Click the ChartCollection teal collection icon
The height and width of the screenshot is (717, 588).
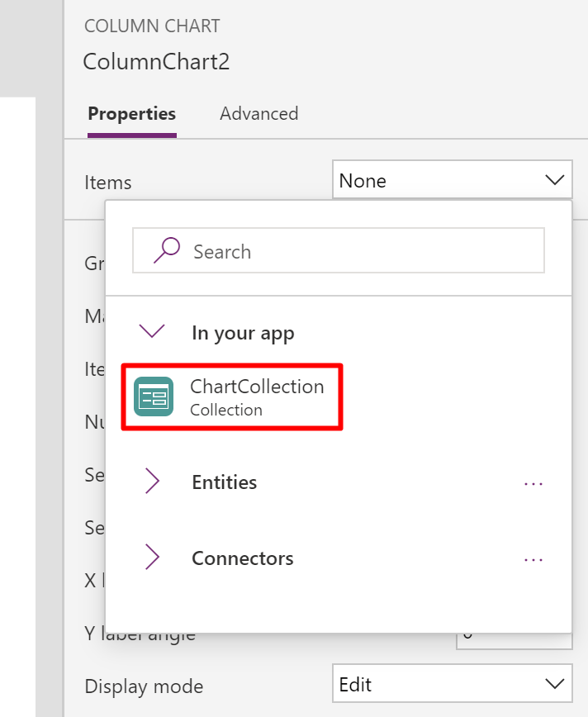154,396
